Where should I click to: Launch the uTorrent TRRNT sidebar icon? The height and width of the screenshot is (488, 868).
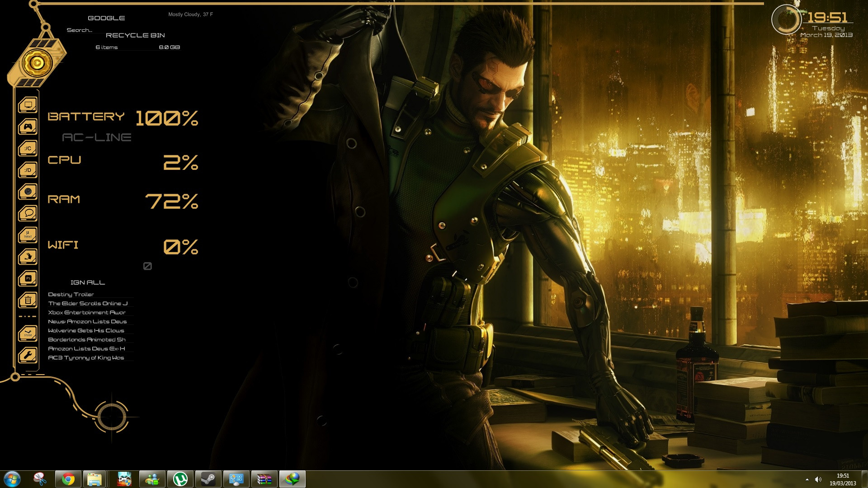[28, 235]
